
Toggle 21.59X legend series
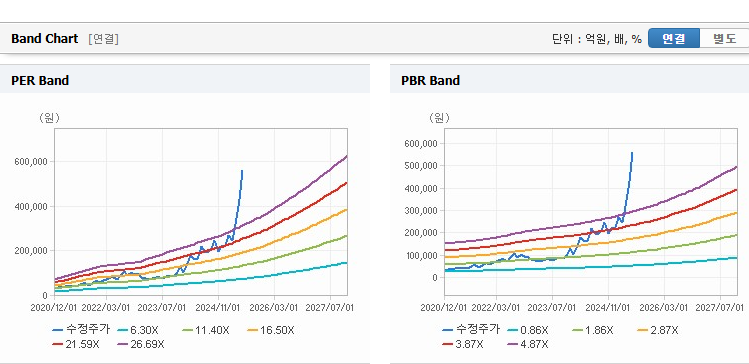(x=76, y=344)
